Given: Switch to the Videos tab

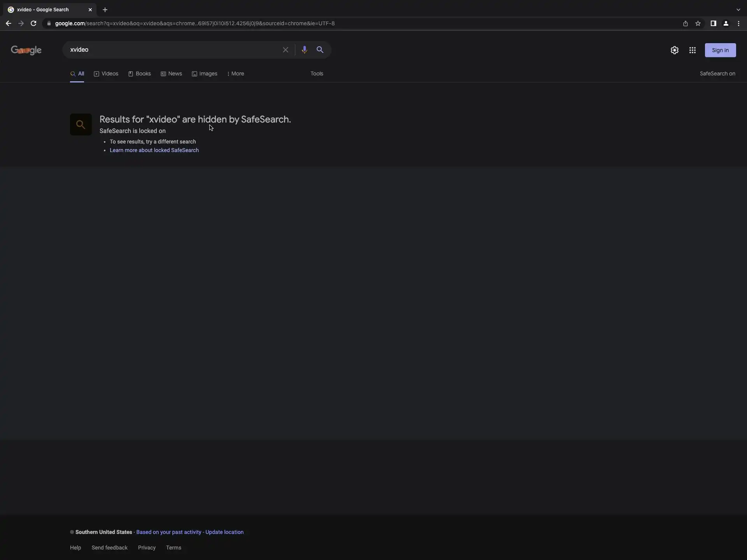Looking at the screenshot, I should pyautogui.click(x=106, y=73).
